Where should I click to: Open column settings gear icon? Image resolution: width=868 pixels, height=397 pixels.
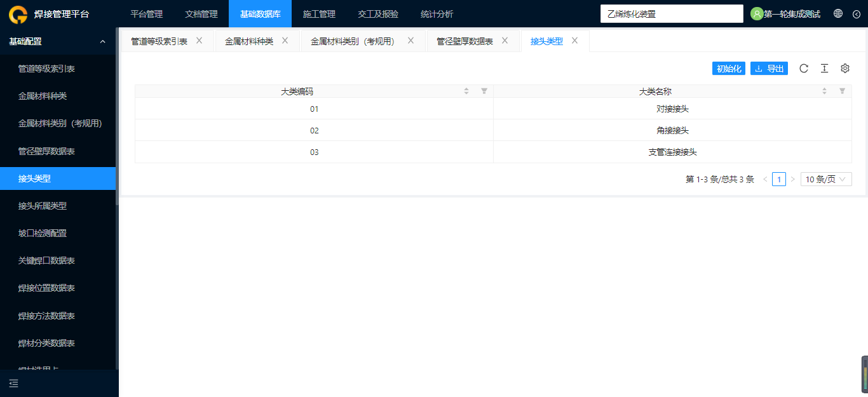(845, 69)
